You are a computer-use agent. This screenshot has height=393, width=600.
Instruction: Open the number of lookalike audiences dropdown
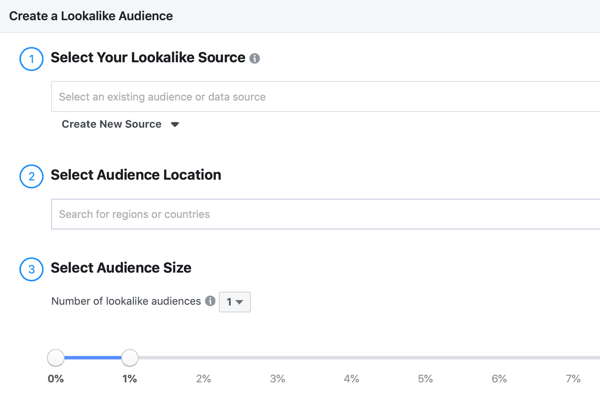235,302
